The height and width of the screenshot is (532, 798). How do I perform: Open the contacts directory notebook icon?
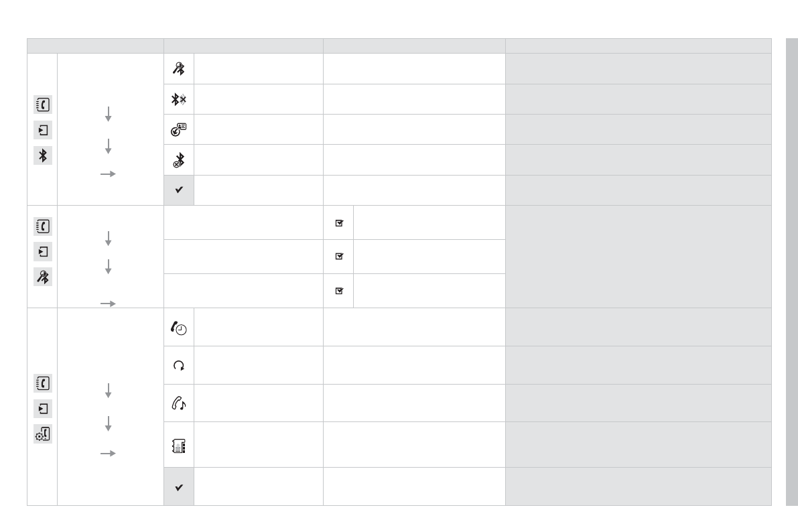click(179, 444)
